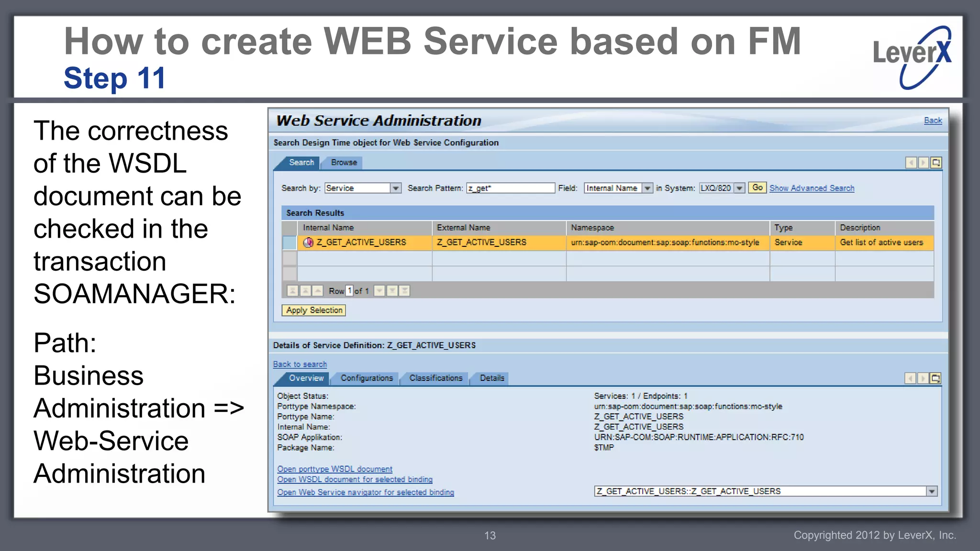Click the Namespace column header
This screenshot has width=980, height=551.
[x=668, y=228]
